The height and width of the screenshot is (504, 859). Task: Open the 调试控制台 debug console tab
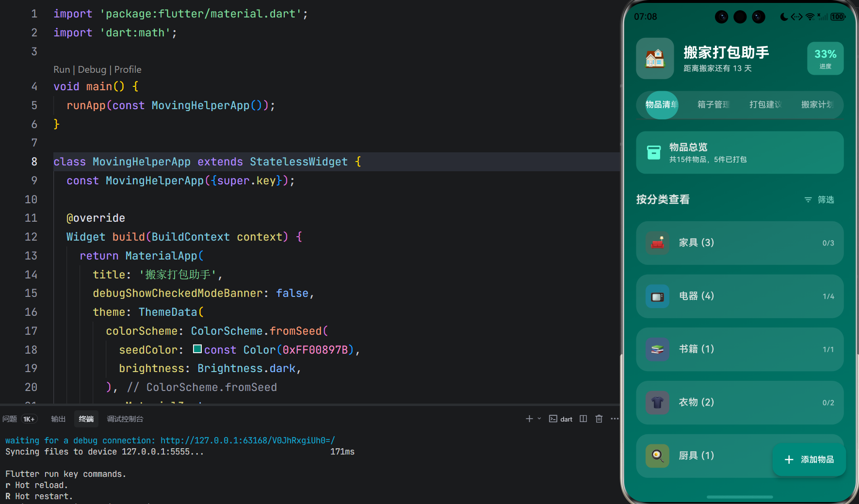[125, 419]
